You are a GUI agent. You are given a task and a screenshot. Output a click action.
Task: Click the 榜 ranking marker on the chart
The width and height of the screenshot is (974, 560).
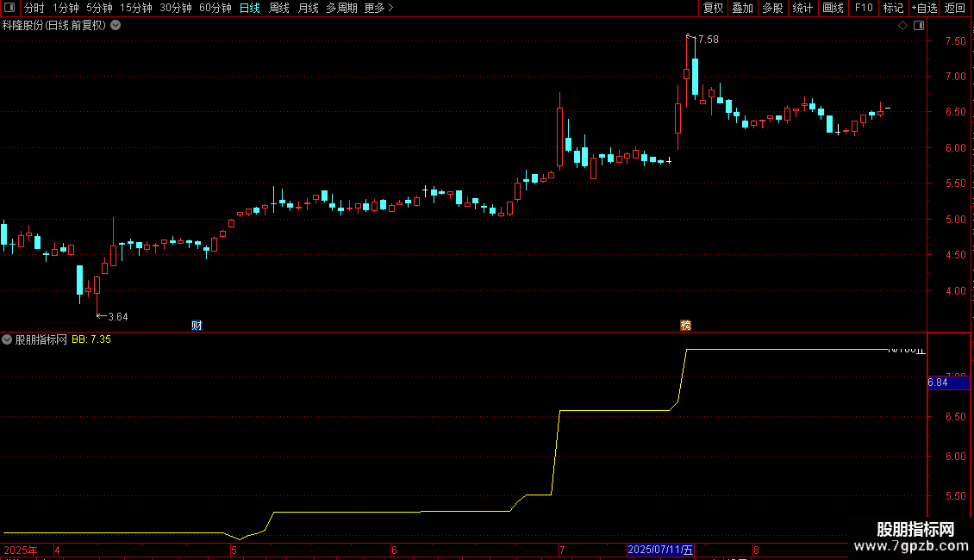tap(686, 326)
